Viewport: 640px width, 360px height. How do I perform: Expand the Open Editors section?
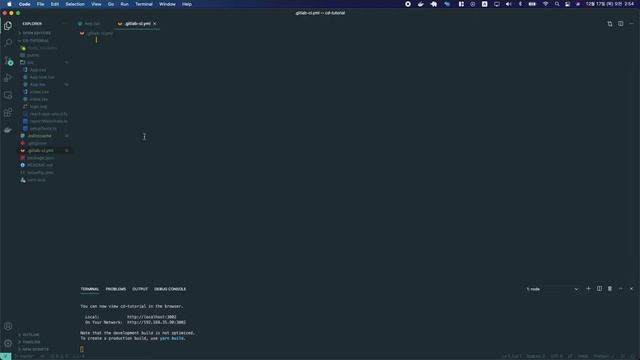pos(37,33)
